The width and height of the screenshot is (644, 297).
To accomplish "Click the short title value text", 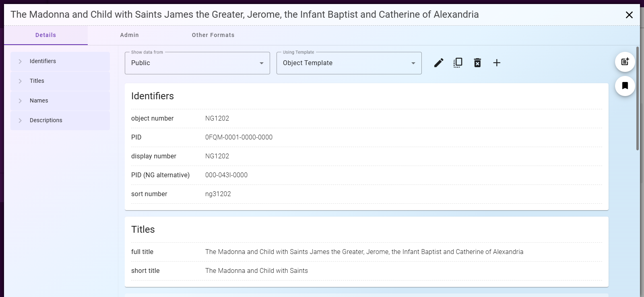I will 256,271.
